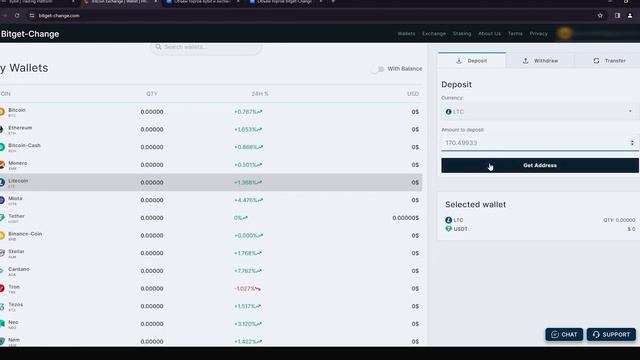This screenshot has height=360, width=640.
Task: Open the browser side panel icon
Action: (x=617, y=16)
